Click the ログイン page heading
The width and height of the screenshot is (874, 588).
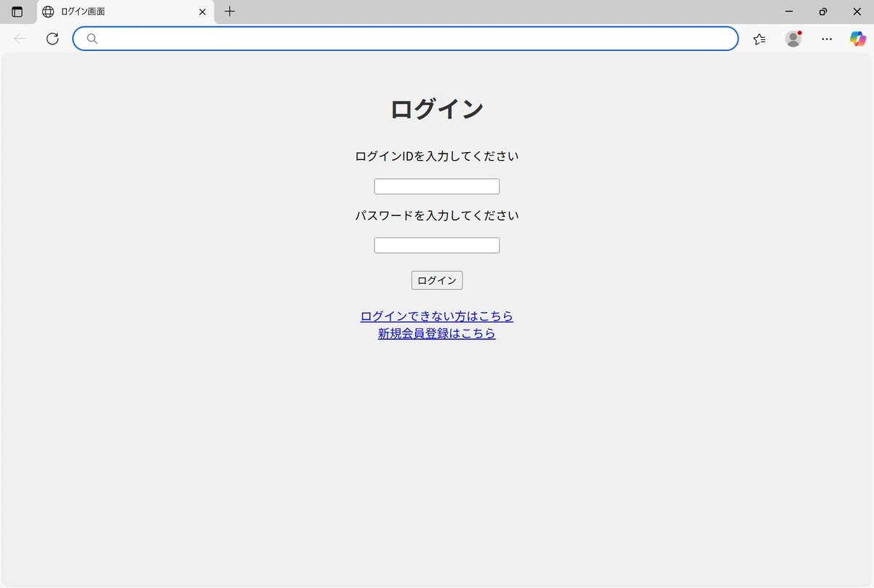[437, 109]
